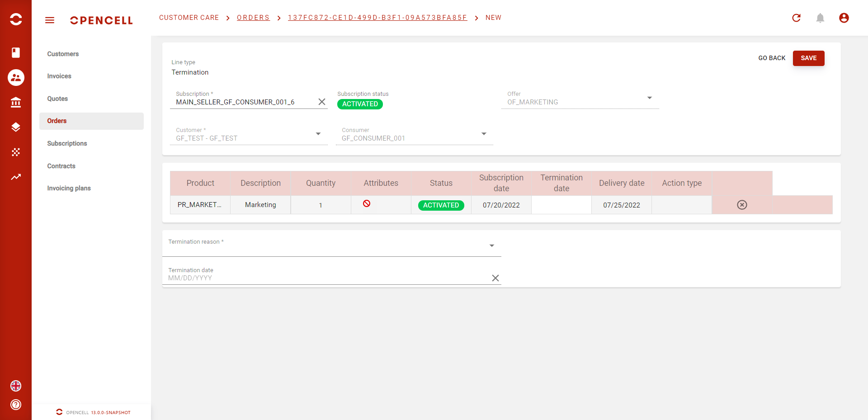The height and width of the screenshot is (420, 868).
Task: Change language via the flag icon
Action: tap(16, 386)
